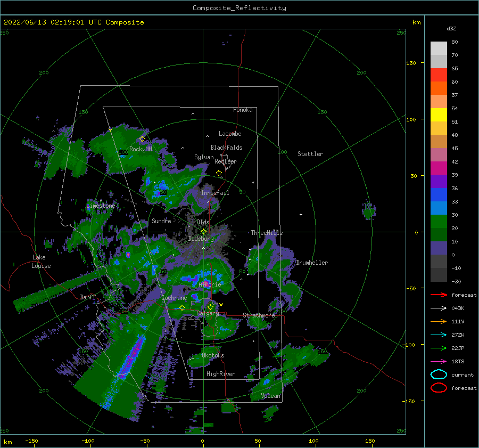Pick the light blue 30-33 dBZ swatch
Screen dimensions: 479x448
(439, 208)
